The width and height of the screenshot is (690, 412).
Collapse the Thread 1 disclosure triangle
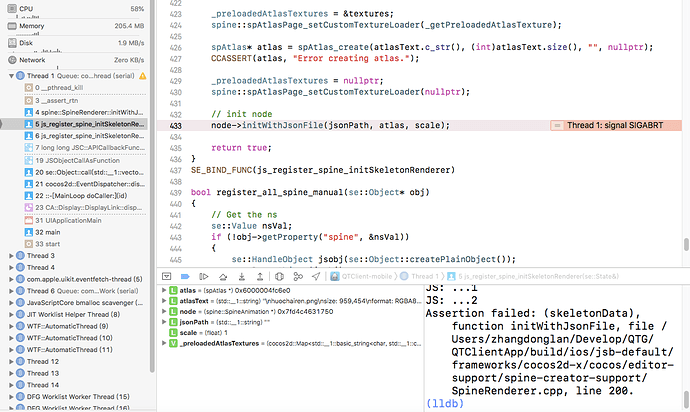coord(11,76)
